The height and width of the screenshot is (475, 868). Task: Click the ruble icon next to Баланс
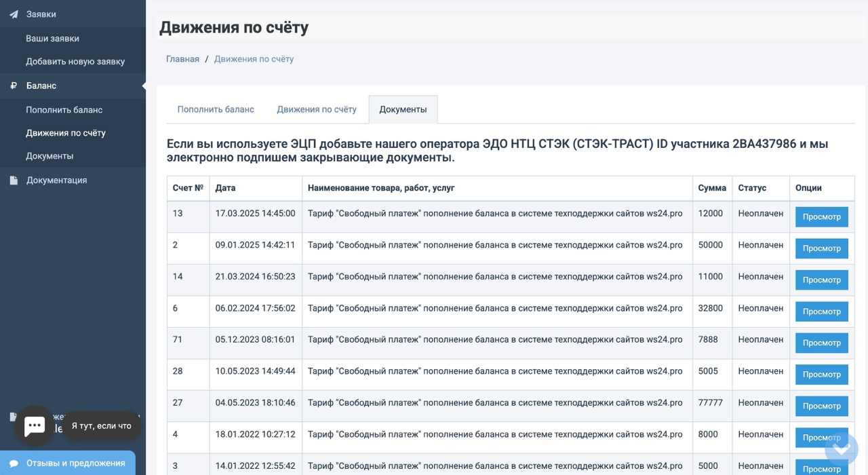14,86
